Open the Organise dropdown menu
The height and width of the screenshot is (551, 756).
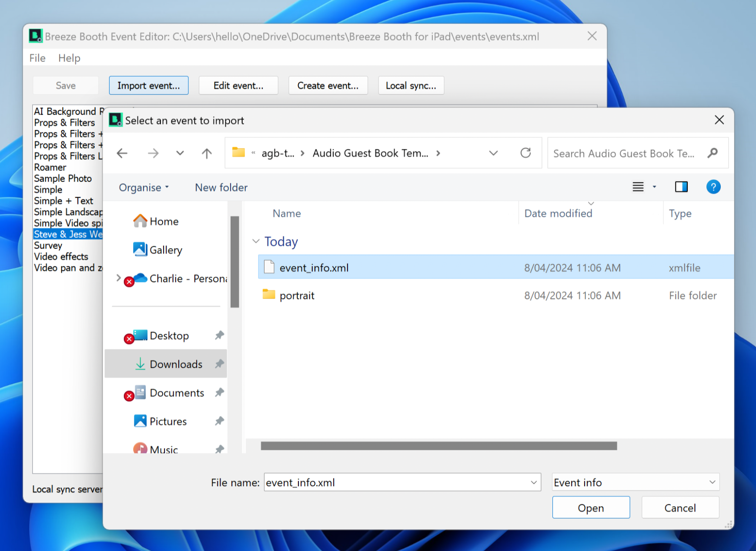point(144,188)
